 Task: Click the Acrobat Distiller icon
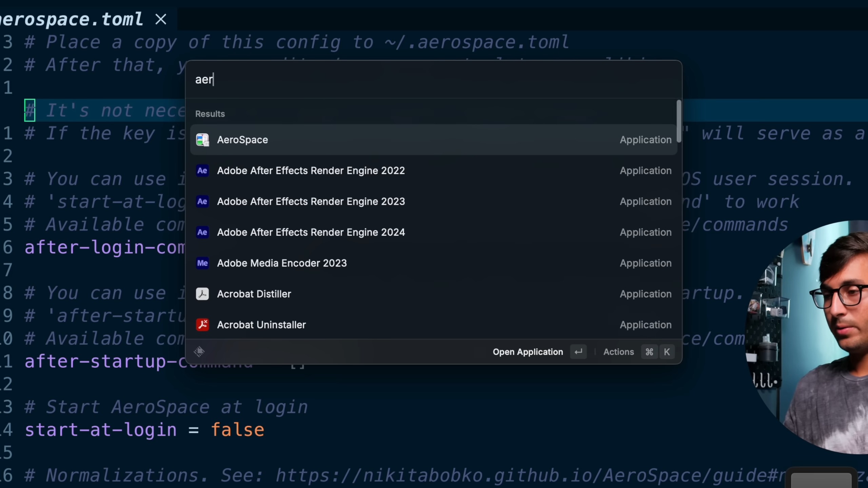(x=202, y=294)
